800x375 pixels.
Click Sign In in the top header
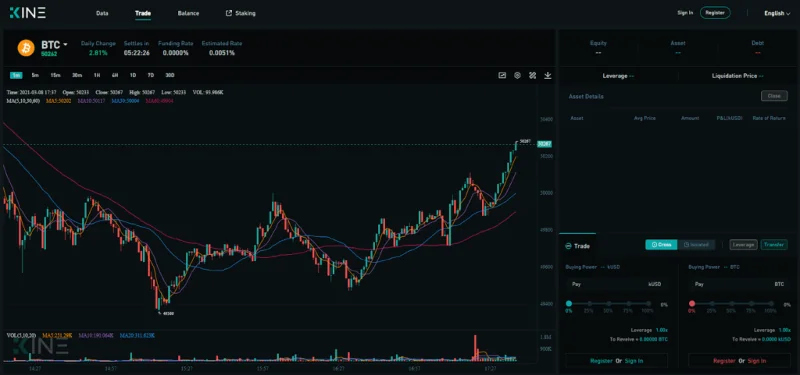pyautogui.click(x=685, y=13)
